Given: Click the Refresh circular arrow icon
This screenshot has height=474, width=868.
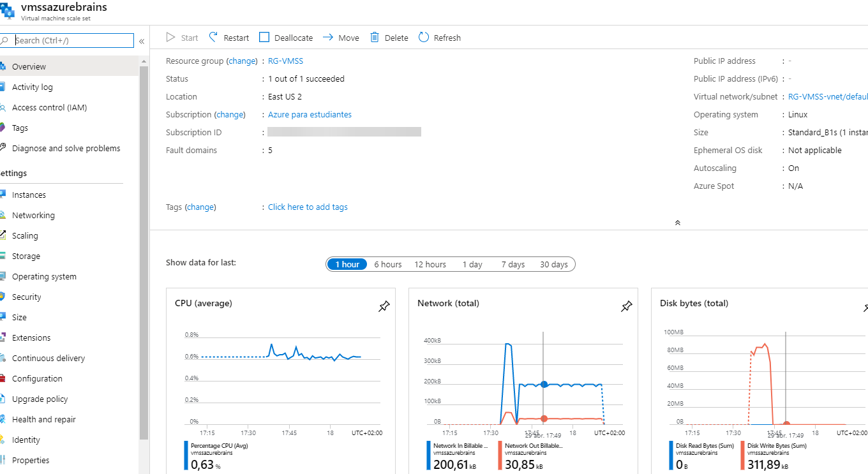Looking at the screenshot, I should (x=424, y=38).
